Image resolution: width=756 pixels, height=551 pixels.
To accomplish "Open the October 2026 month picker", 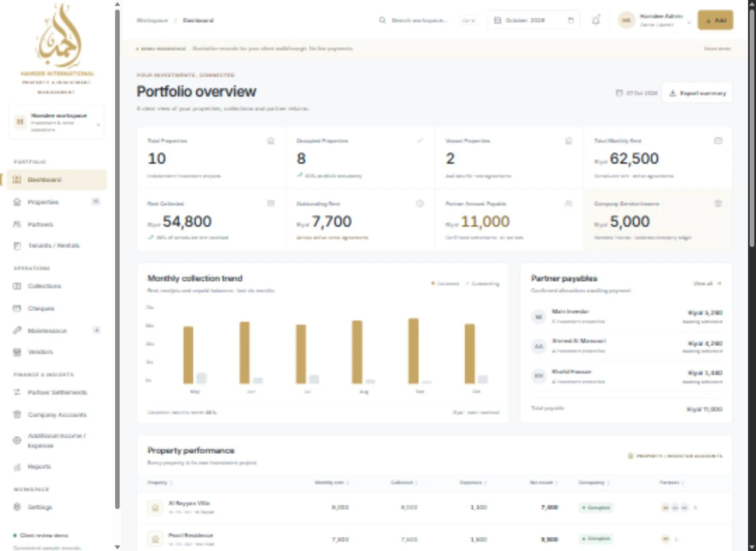I will click(x=534, y=20).
